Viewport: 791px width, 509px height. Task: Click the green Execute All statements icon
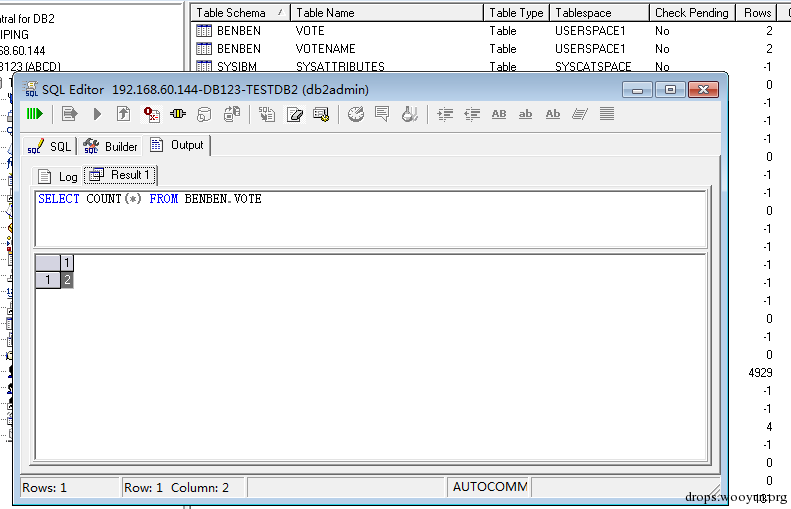(35, 114)
